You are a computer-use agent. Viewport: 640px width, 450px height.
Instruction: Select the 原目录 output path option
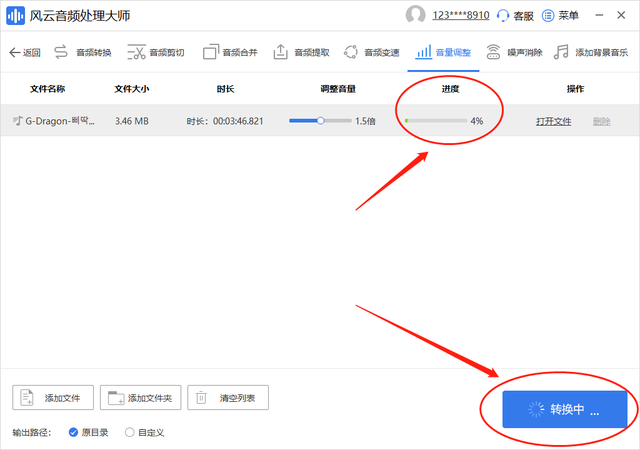[x=89, y=432]
